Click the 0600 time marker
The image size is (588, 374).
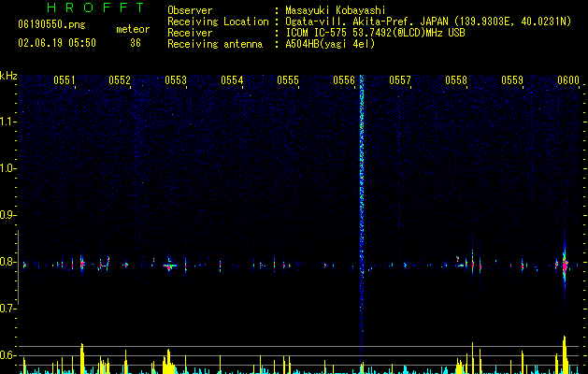click(x=568, y=80)
